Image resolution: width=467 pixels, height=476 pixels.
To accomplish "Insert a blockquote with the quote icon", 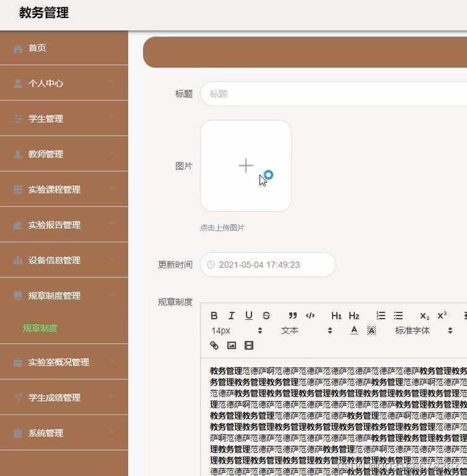I will coord(292,315).
